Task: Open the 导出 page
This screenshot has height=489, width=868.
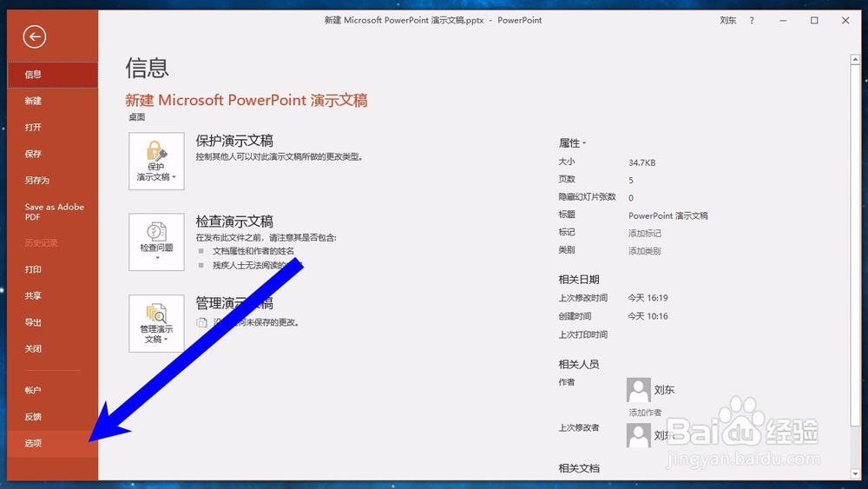Action: tap(53, 322)
